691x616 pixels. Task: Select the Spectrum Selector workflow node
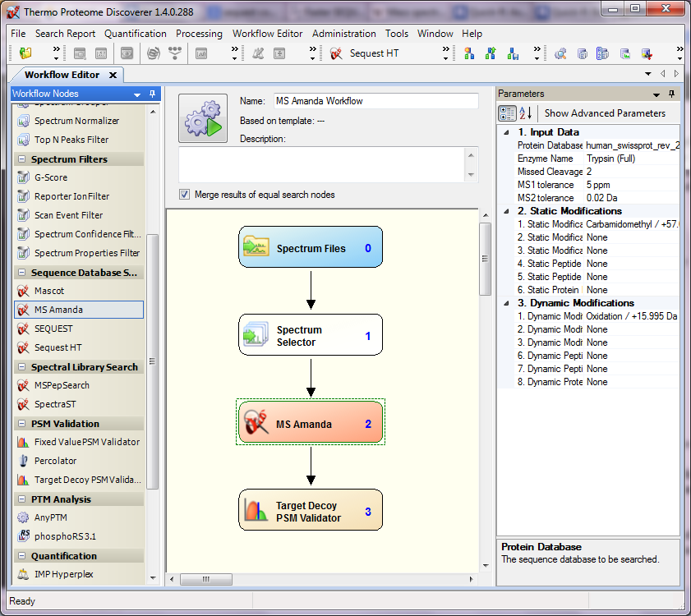pos(311,335)
